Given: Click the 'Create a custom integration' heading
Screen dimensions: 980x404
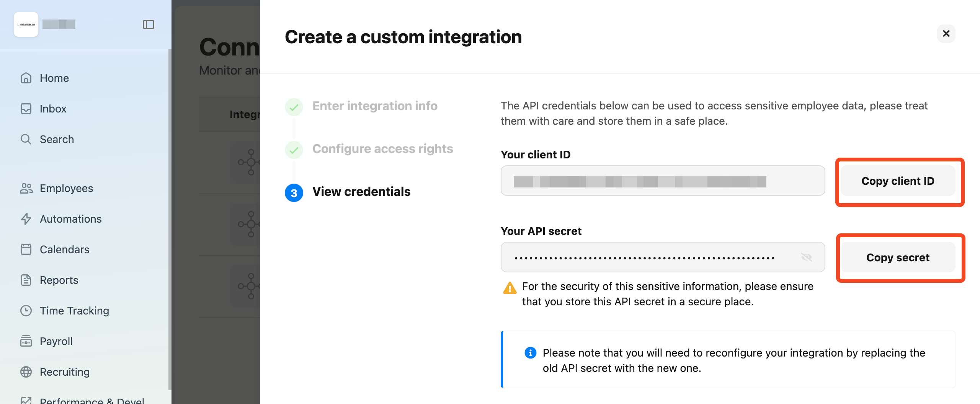Looking at the screenshot, I should pyautogui.click(x=403, y=37).
